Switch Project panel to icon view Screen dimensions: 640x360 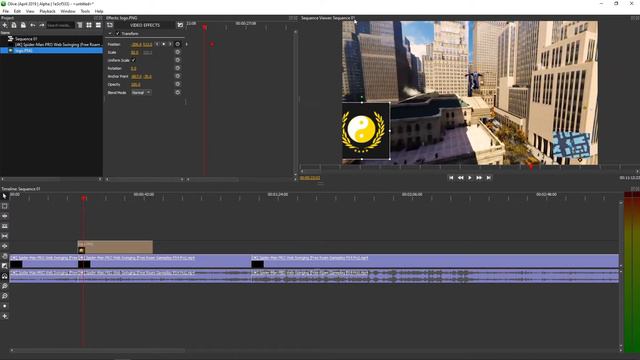click(x=89, y=25)
